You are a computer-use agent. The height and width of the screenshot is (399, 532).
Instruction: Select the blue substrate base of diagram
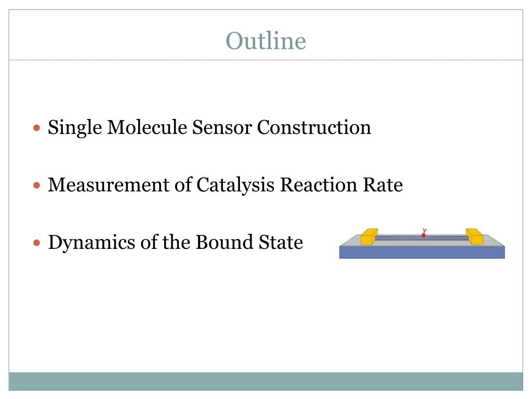point(422,252)
